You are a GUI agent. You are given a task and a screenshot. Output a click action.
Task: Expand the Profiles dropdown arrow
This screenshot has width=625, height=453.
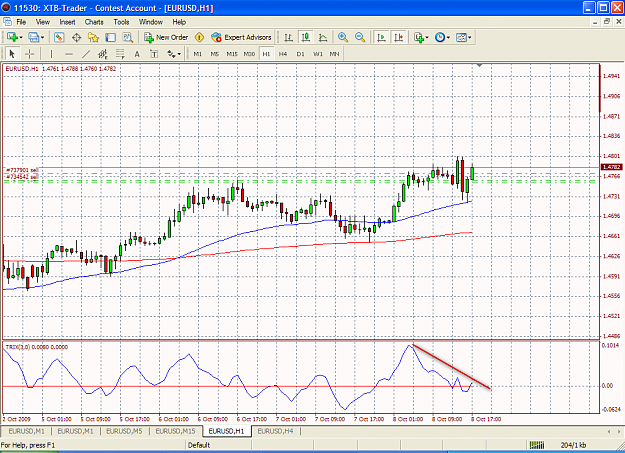tap(42, 37)
